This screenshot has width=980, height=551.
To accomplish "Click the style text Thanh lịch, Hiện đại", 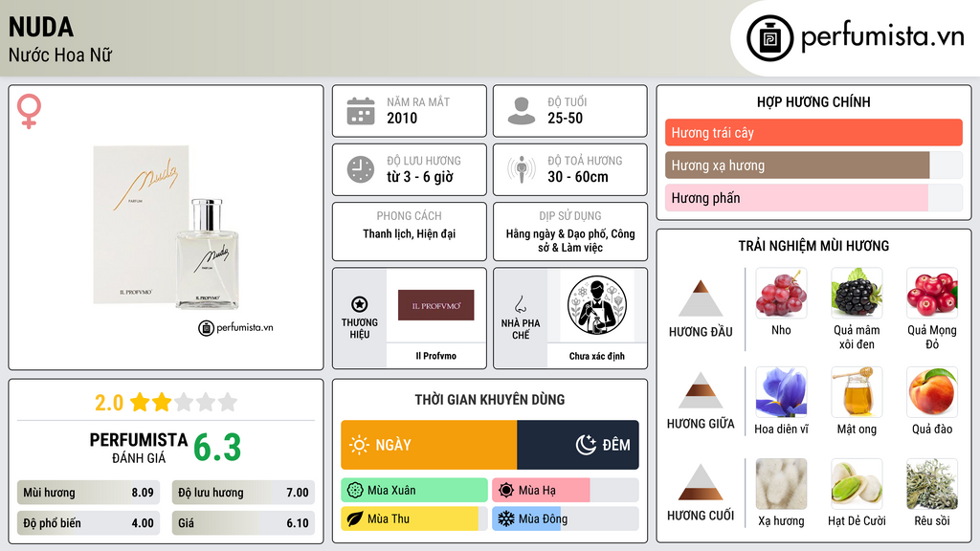I will [410, 233].
